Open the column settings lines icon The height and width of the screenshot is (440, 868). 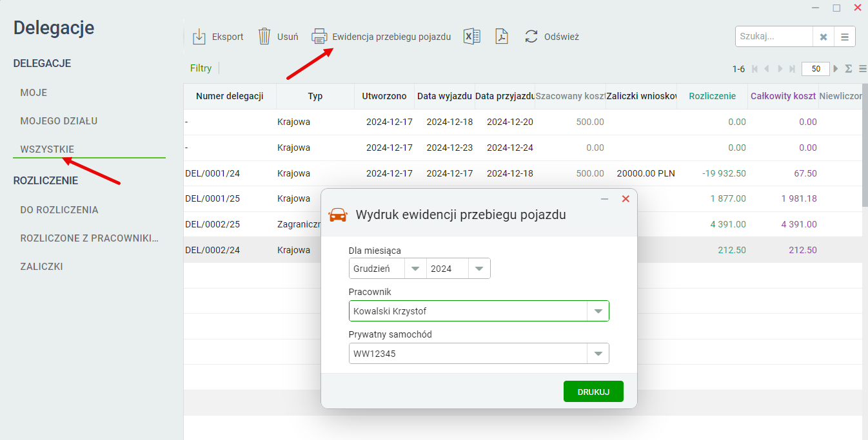863,69
